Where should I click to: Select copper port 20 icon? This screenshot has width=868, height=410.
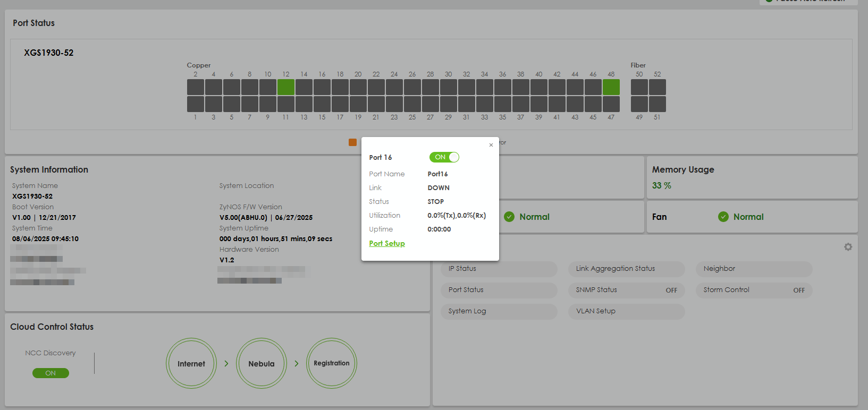(x=358, y=87)
